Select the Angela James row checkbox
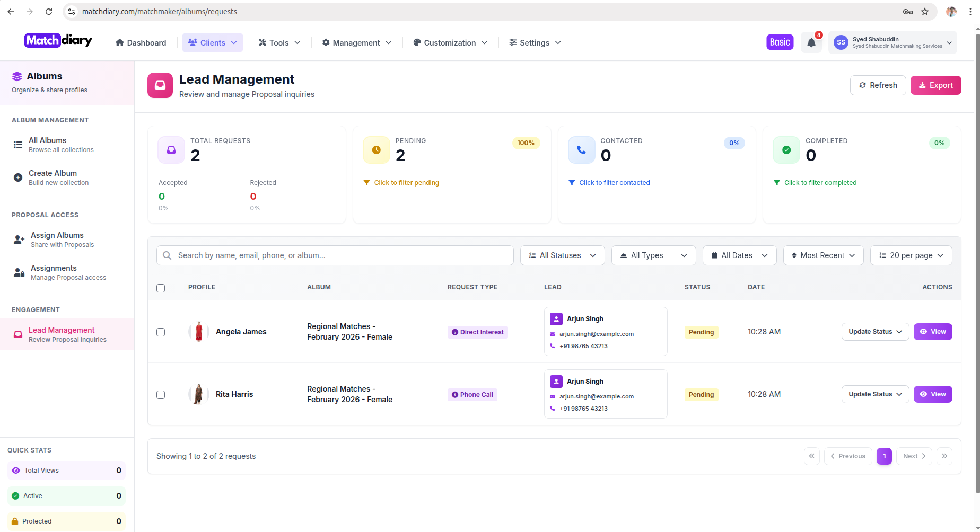Screen dimensions: 980x532 click(161, 332)
